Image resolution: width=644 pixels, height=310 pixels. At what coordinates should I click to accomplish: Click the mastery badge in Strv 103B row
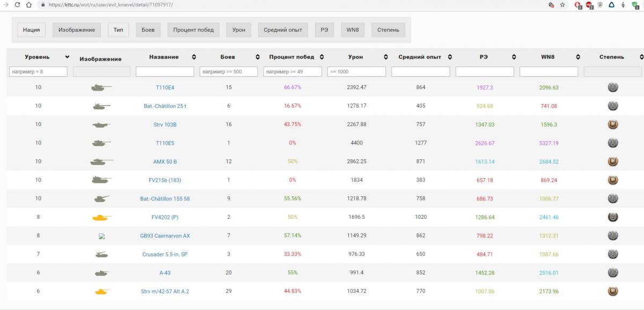612,124
